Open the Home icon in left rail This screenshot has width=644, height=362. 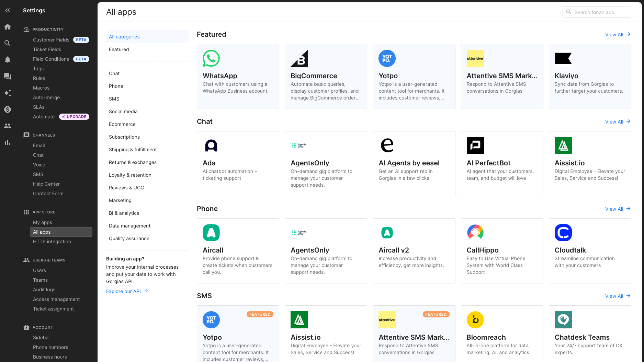pos(8,27)
